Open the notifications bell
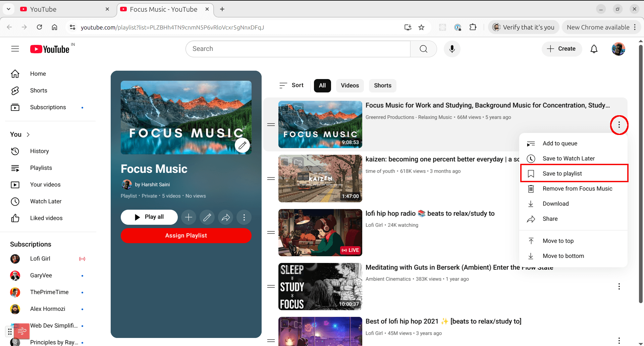644x346 pixels. click(594, 49)
